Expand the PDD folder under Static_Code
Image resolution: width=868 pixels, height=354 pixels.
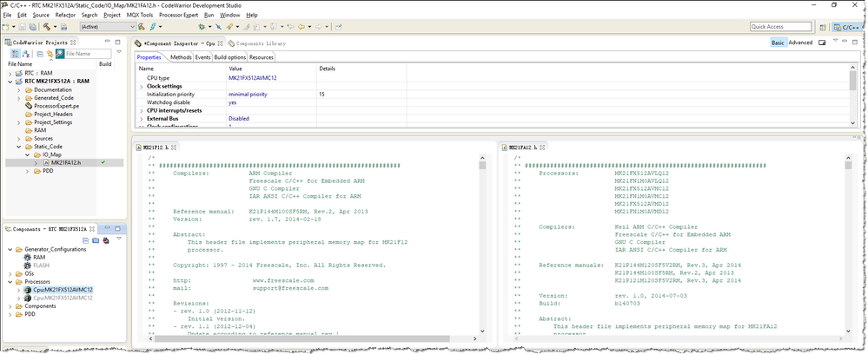click(28, 171)
